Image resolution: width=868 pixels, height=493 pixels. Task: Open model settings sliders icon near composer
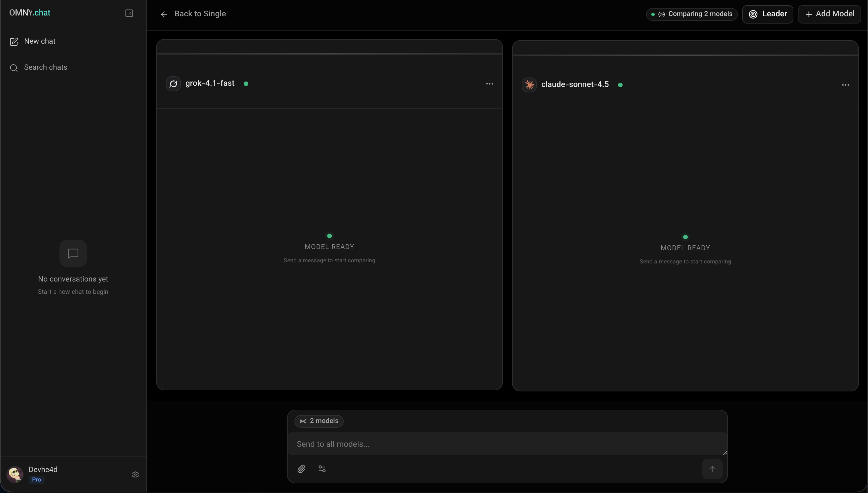(x=322, y=469)
